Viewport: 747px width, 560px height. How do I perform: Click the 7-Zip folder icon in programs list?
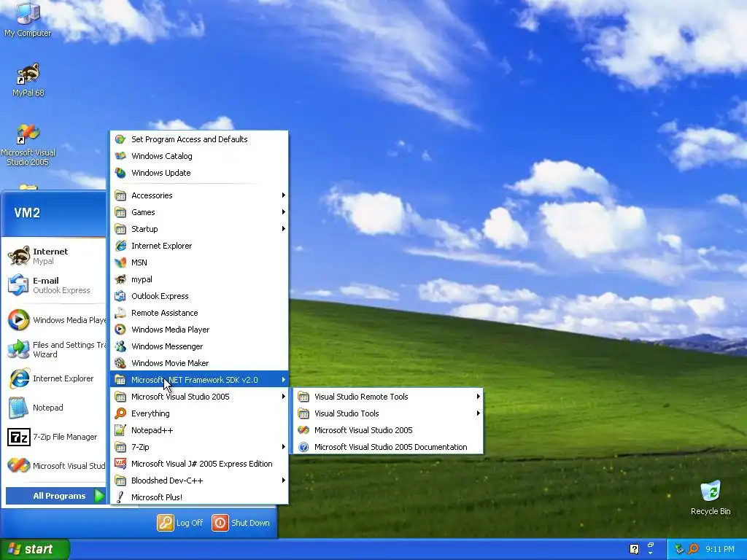point(120,447)
